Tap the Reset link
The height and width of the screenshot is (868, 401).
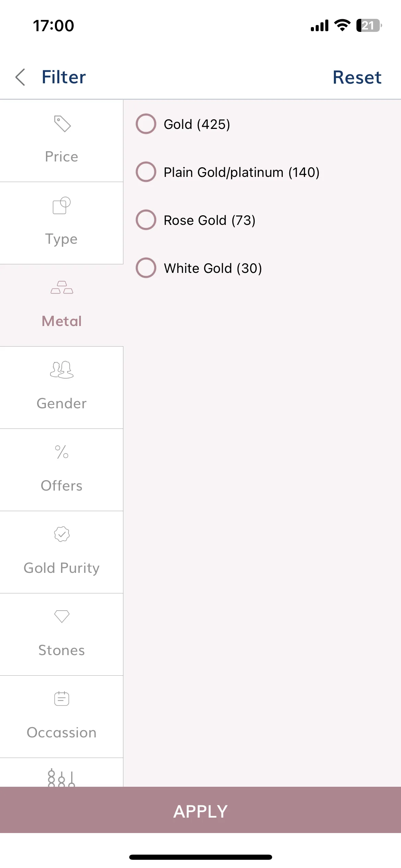coord(357,77)
